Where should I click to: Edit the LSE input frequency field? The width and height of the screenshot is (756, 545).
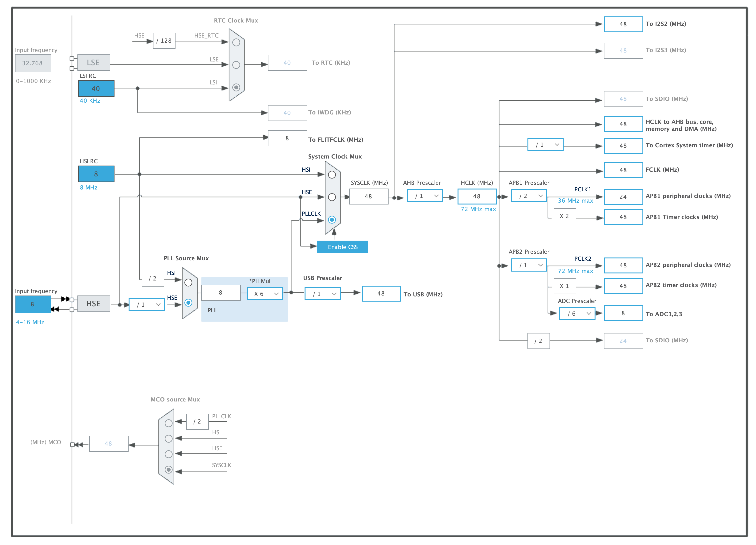33,63
